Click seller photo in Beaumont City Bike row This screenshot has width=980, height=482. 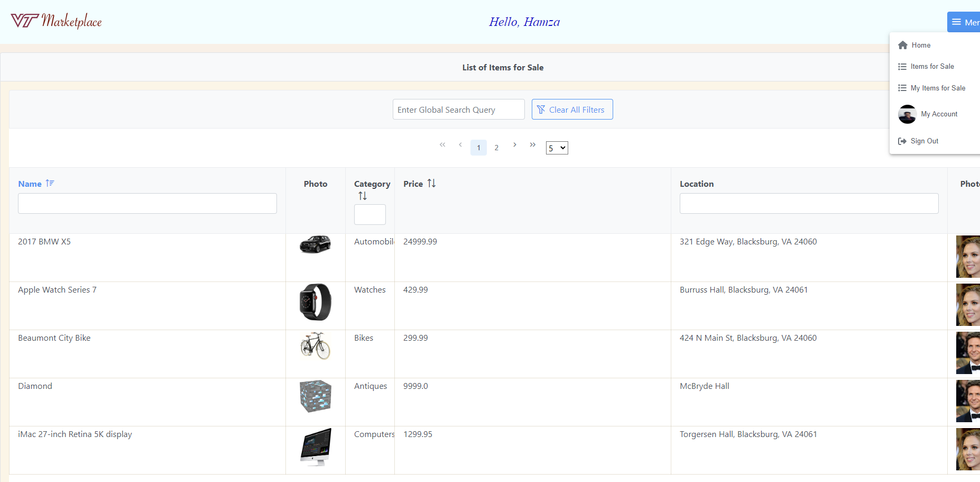[968, 353]
